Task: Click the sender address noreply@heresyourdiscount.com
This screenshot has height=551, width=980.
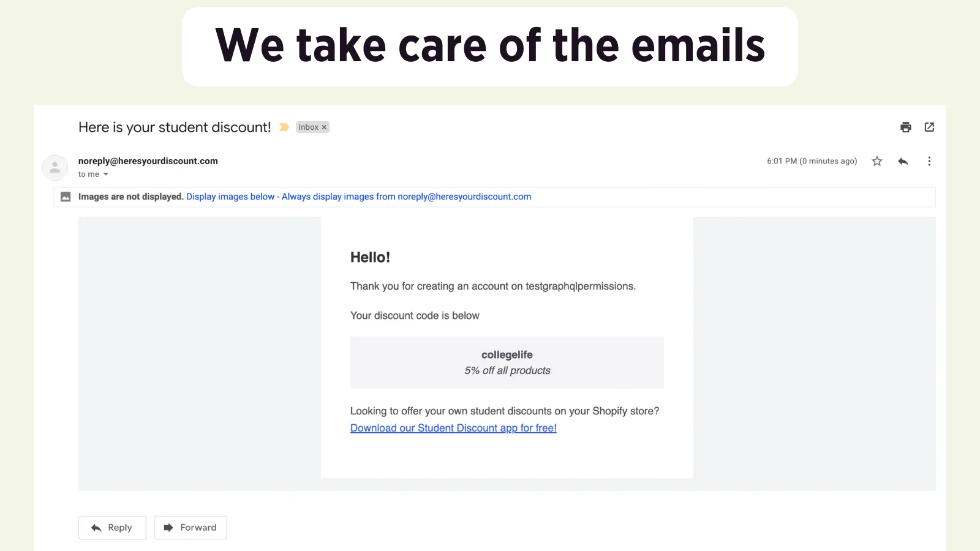Action: (148, 161)
